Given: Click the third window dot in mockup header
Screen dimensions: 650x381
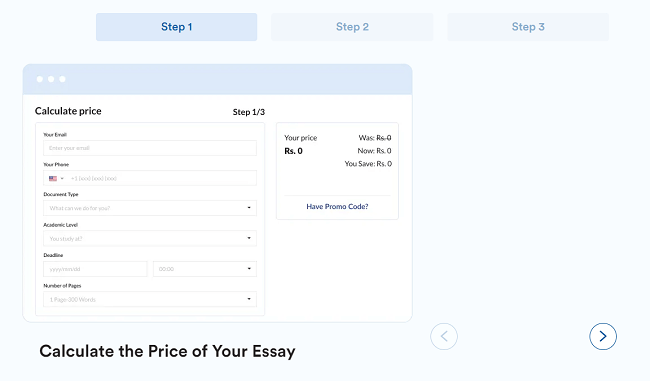Looking at the screenshot, I should pos(62,79).
